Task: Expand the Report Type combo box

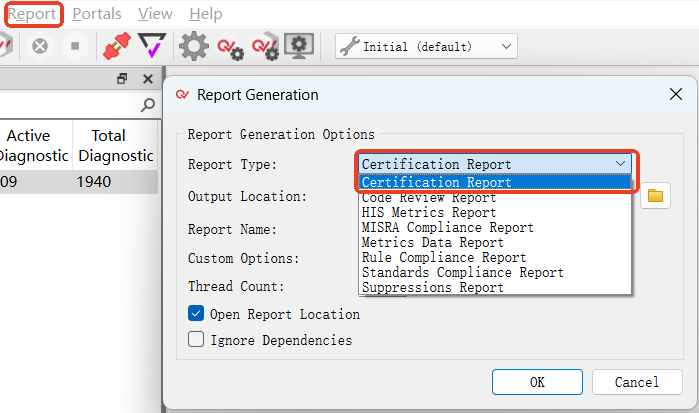Action: tap(495, 164)
